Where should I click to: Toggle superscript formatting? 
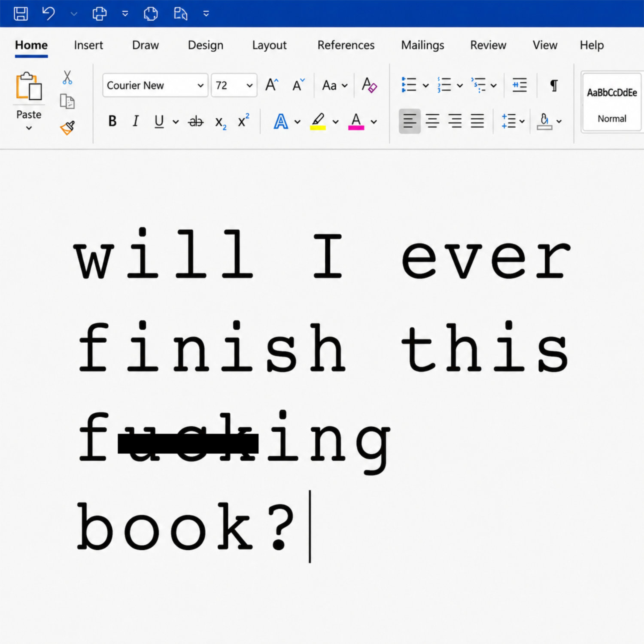(x=244, y=120)
